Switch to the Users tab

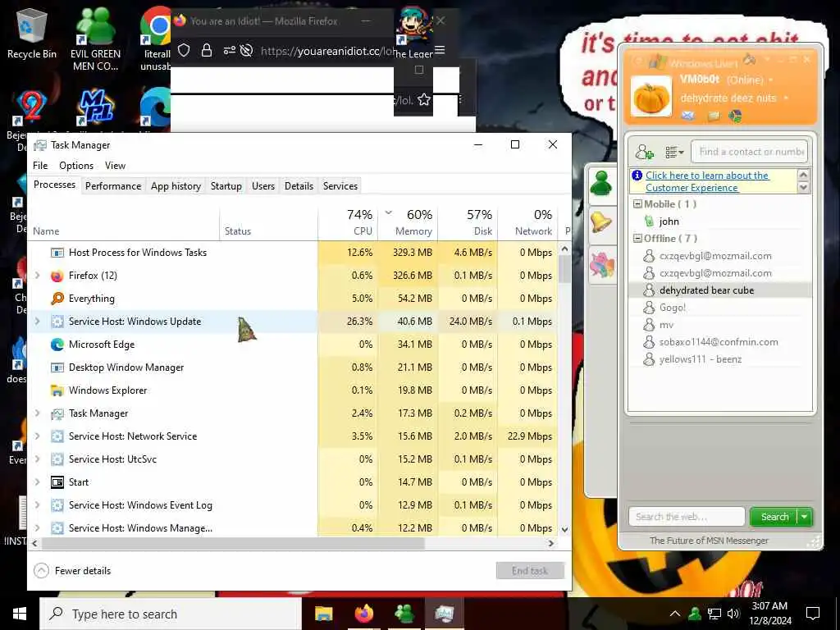(263, 186)
